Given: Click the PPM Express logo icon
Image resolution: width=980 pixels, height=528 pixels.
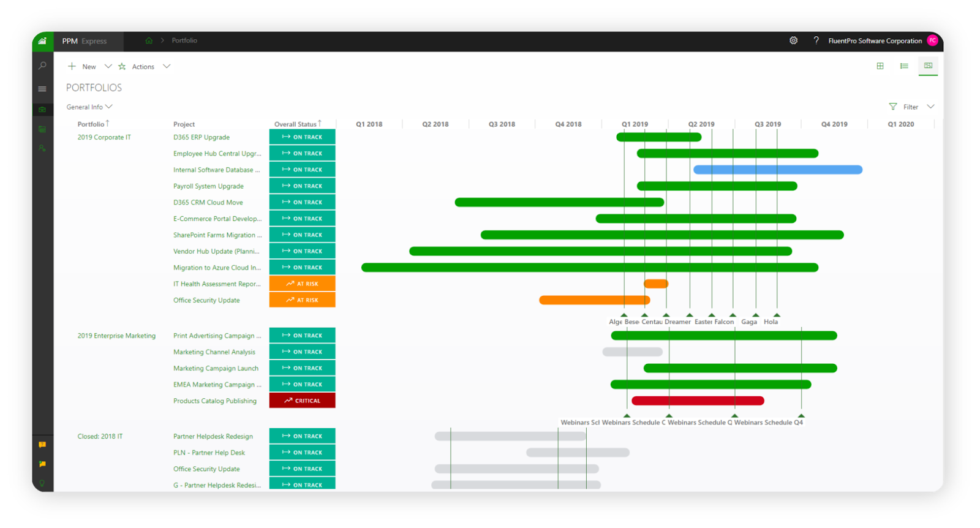Looking at the screenshot, I should tap(42, 41).
